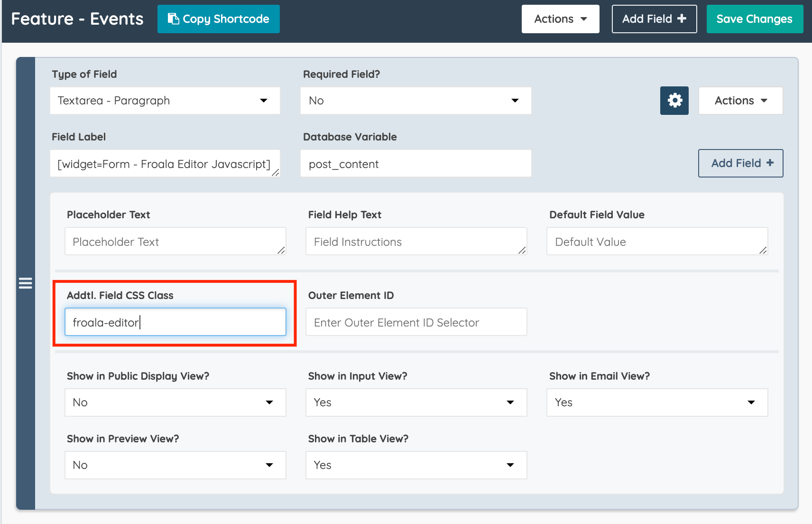Select the froala-editor CSS class input

coord(175,321)
